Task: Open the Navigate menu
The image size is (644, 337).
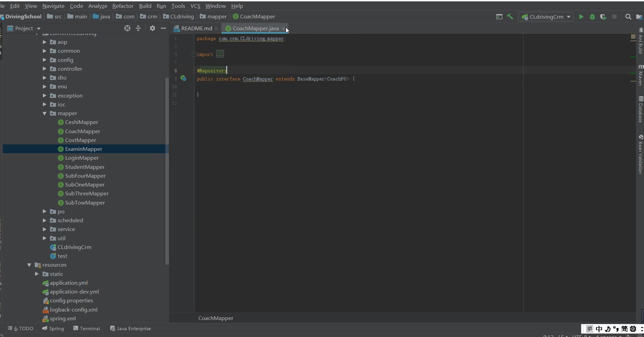Action: click(53, 6)
